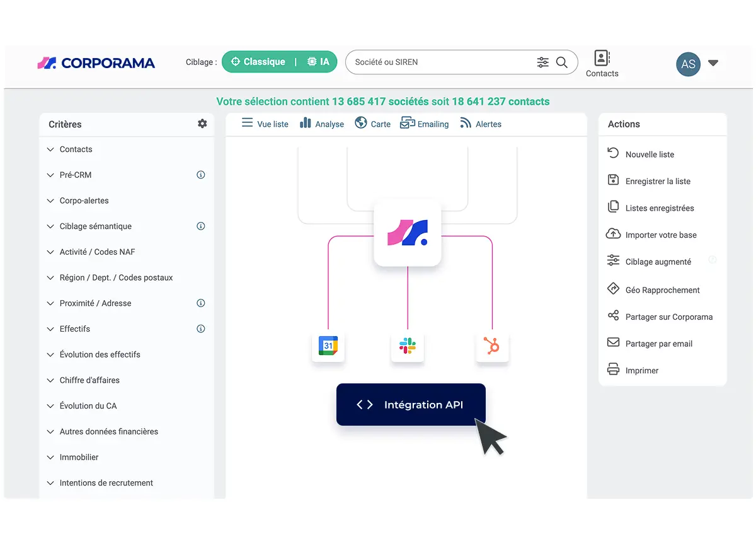The width and height of the screenshot is (756, 536).
Task: Switch targeting to Classique mode
Action: (x=258, y=62)
